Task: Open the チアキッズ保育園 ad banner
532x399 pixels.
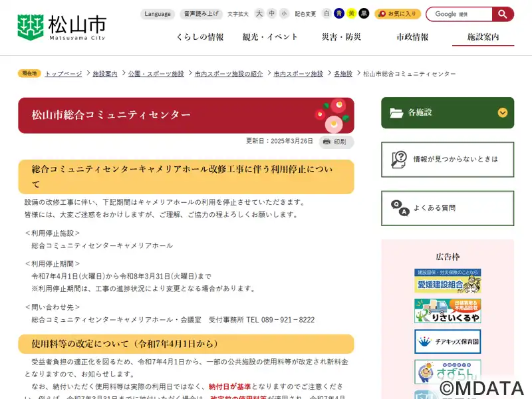Action: pyautogui.click(x=448, y=341)
